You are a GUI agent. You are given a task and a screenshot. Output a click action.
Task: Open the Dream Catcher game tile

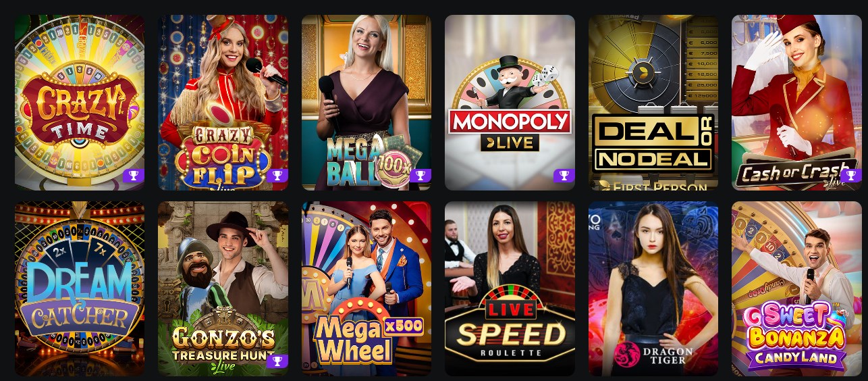tap(80, 288)
